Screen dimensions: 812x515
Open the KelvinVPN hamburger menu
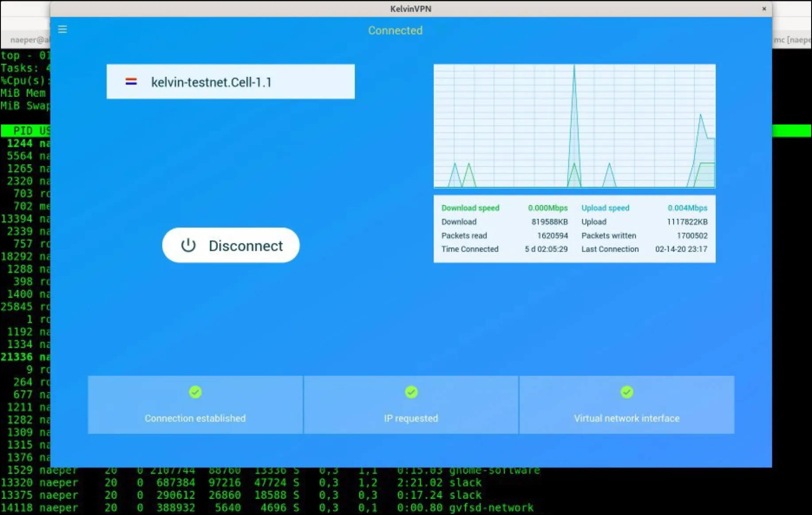coord(62,29)
